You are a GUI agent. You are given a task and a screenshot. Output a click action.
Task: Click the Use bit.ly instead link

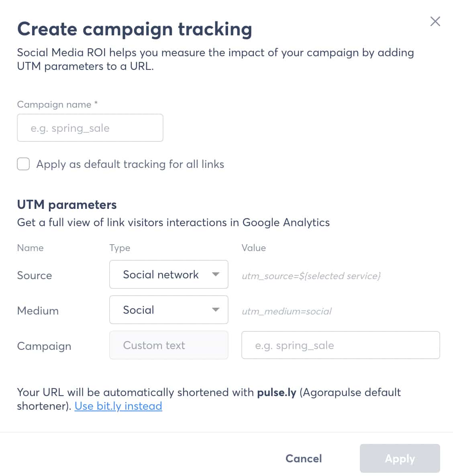coord(118,406)
